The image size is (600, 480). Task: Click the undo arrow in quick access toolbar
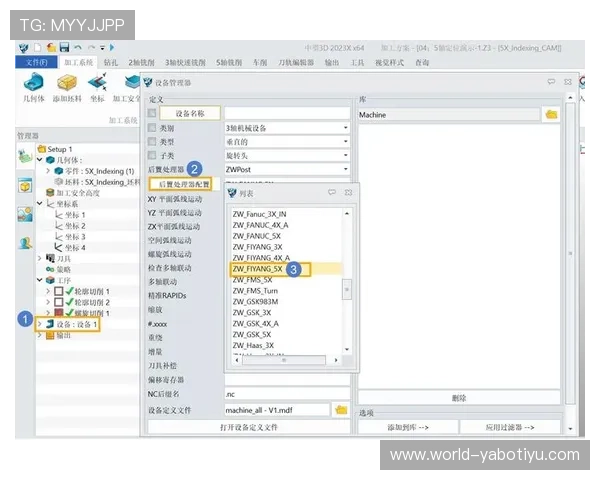(78, 48)
